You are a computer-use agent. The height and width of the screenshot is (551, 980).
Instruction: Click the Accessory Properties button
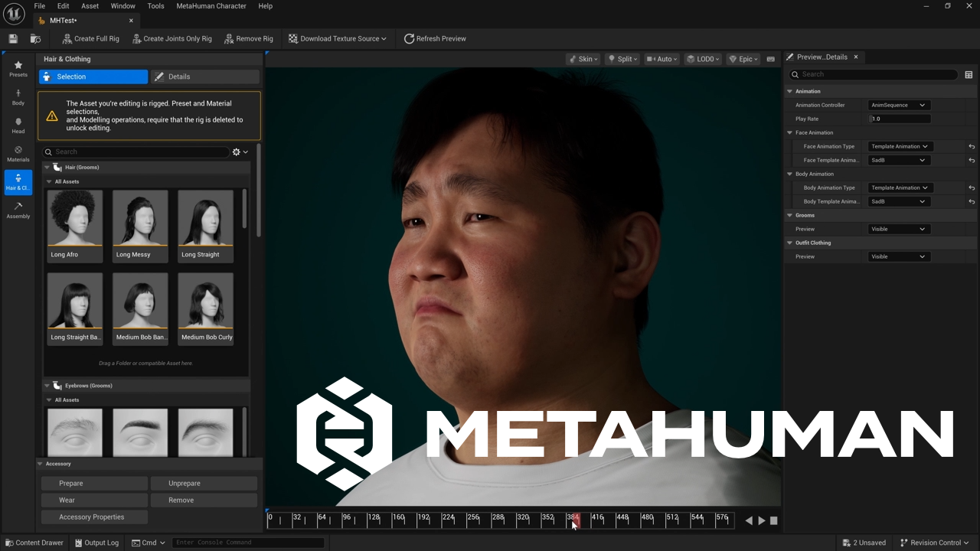click(x=94, y=517)
